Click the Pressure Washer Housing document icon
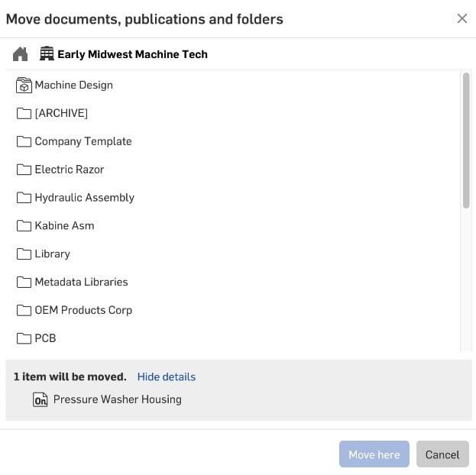 point(40,399)
